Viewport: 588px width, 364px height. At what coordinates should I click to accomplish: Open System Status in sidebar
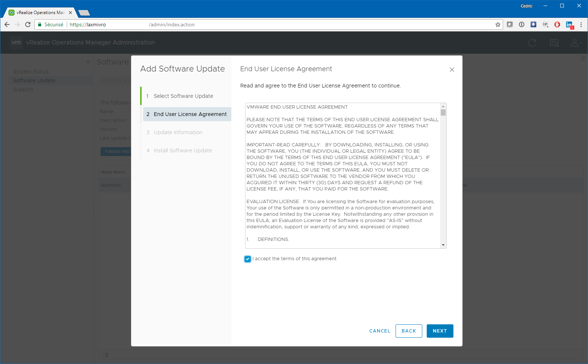[x=31, y=72]
